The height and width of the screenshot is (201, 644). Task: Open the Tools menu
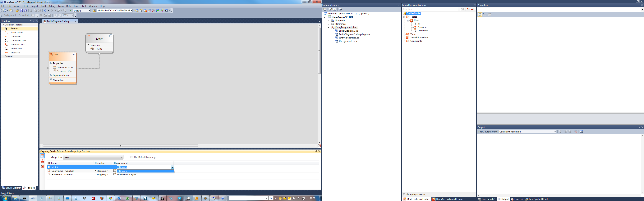[76, 6]
